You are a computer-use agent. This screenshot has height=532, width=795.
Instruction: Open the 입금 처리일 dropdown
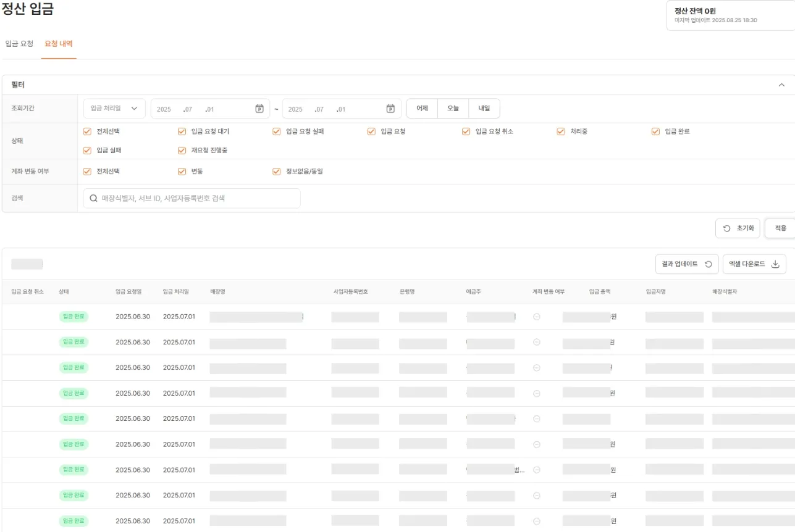(x=114, y=109)
